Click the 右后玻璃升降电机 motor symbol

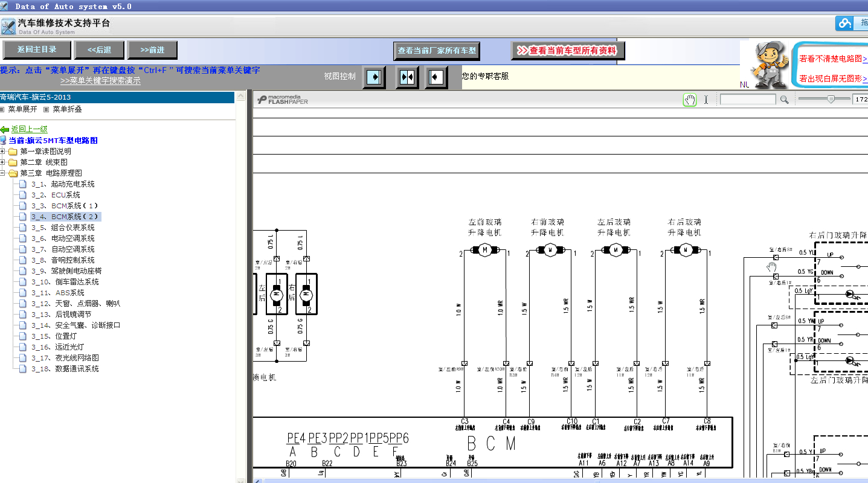pyautogui.click(x=684, y=249)
